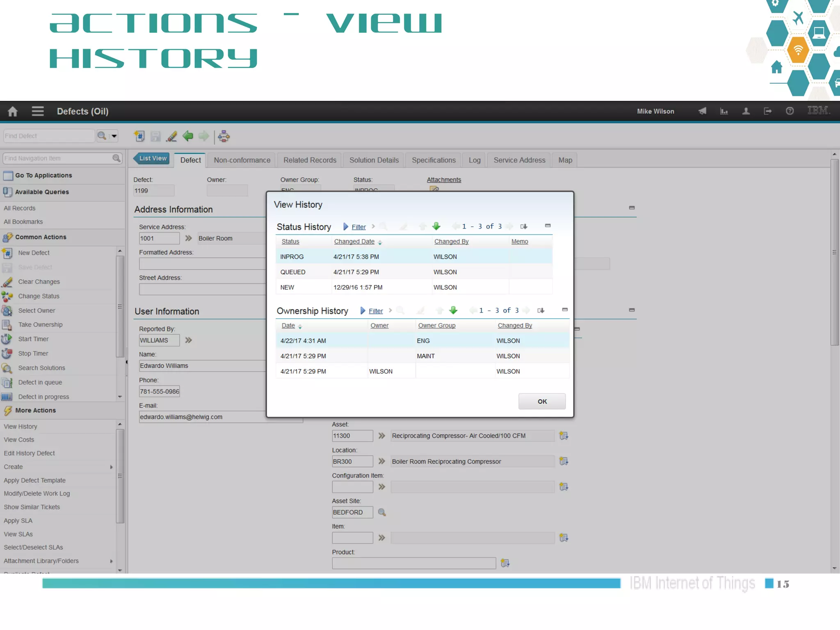840x630 pixels.
Task: Expand the Status History filter triangle
Action: [x=346, y=226]
